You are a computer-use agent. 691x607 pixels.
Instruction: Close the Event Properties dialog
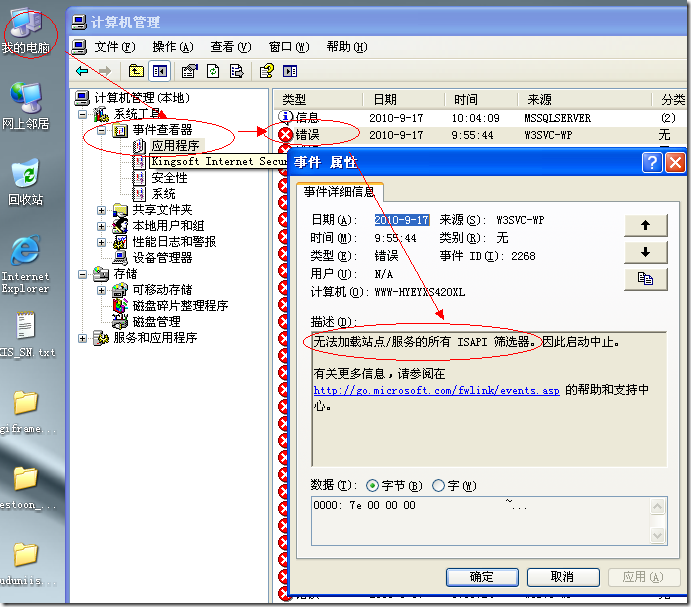pyautogui.click(x=675, y=163)
